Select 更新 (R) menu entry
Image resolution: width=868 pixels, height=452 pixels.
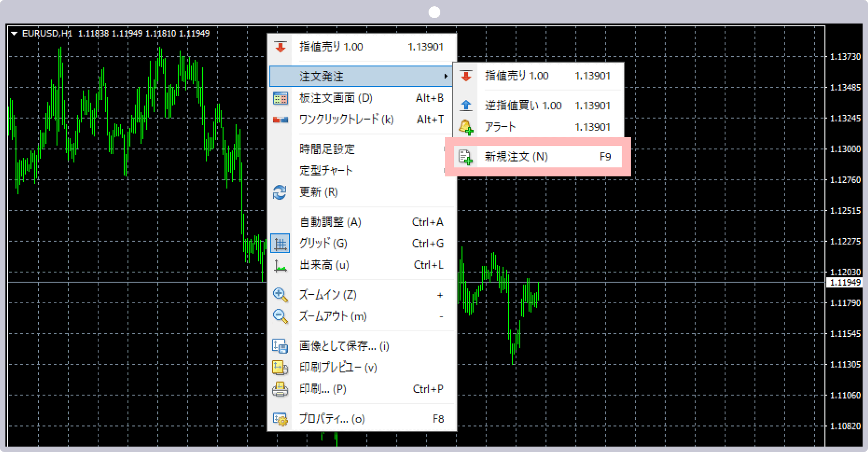tap(362, 193)
